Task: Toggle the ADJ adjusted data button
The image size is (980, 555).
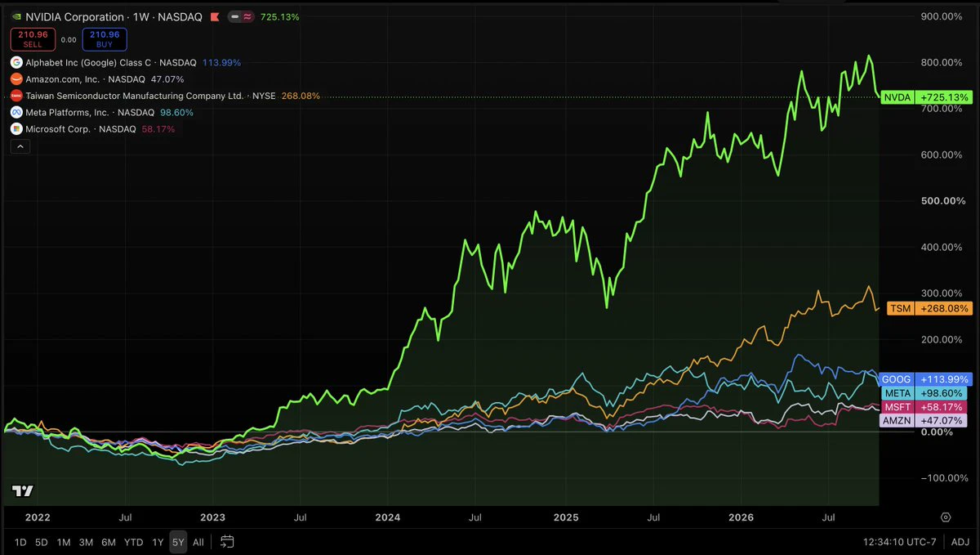Action: (960, 542)
